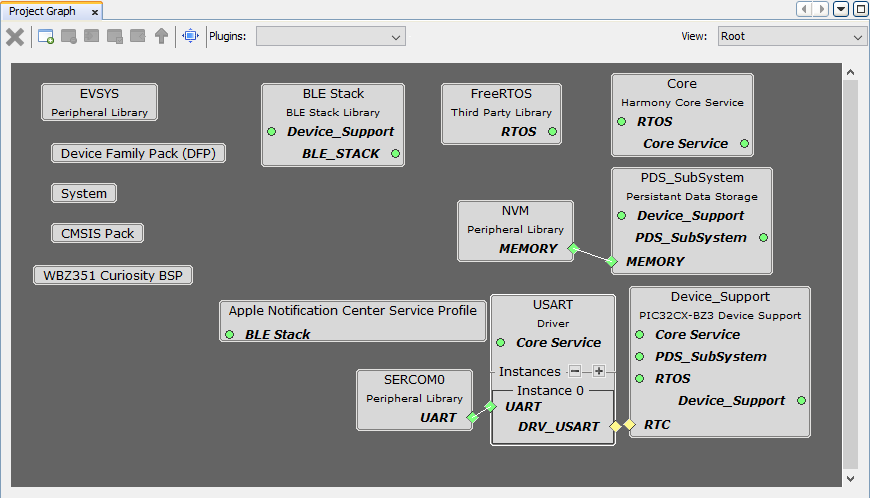Click the BLE_STACK green dot connector

coord(395,154)
